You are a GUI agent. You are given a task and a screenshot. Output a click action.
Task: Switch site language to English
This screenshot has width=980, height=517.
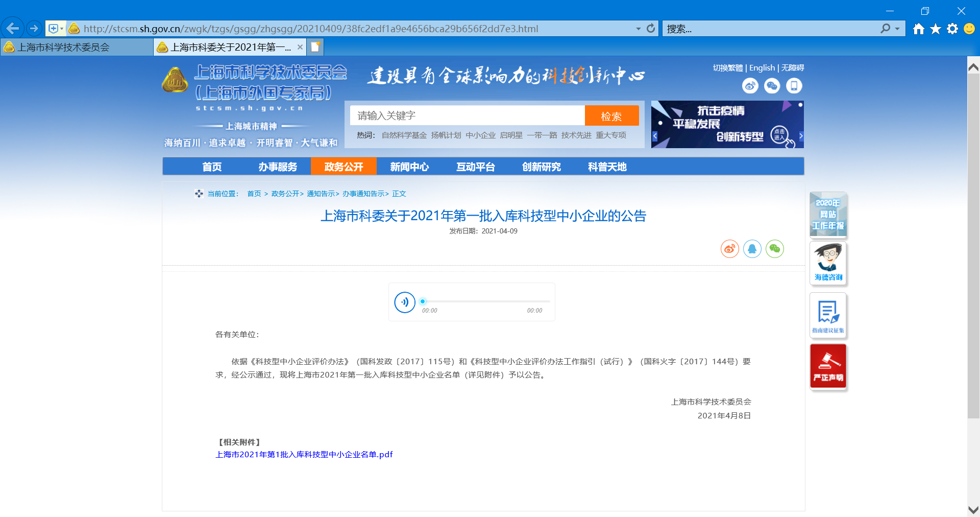point(762,68)
